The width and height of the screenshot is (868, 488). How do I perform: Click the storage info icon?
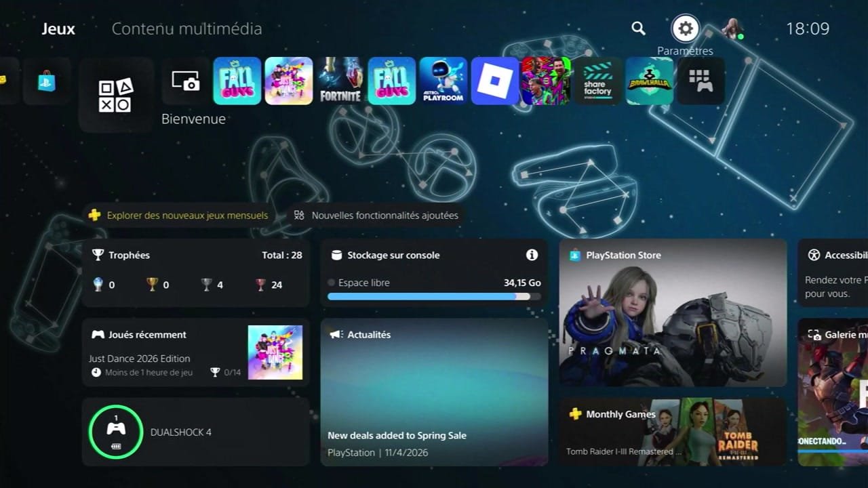[532, 255]
